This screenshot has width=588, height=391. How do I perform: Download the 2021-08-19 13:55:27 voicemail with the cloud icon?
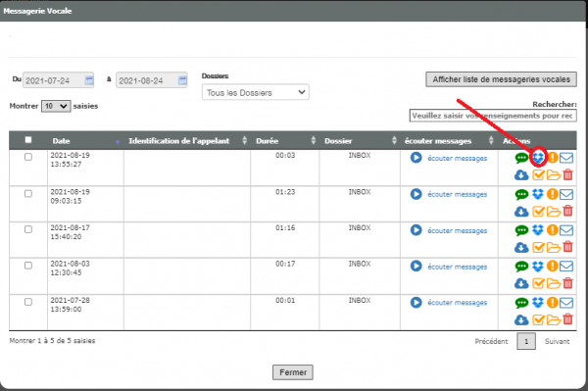coord(521,174)
